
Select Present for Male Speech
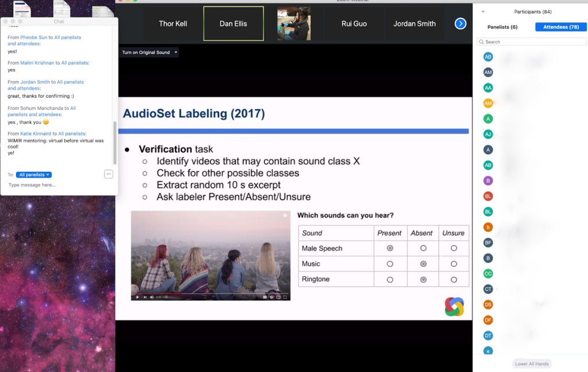(390, 248)
